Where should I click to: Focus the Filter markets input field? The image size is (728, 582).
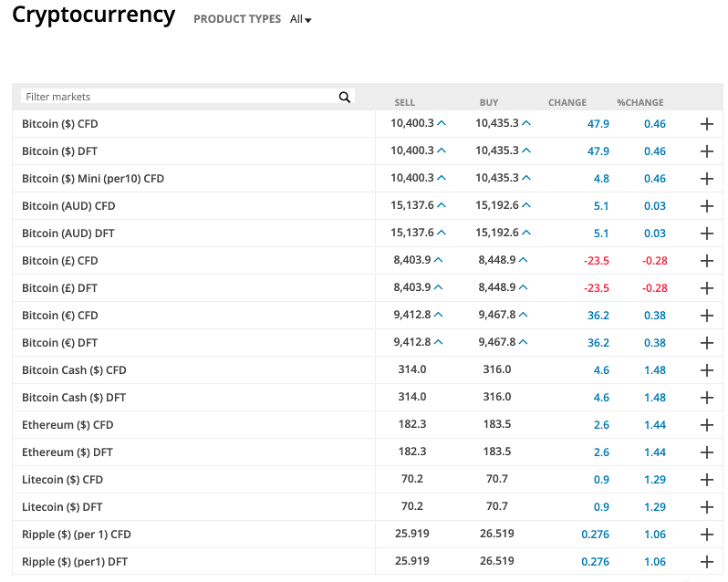188,97
